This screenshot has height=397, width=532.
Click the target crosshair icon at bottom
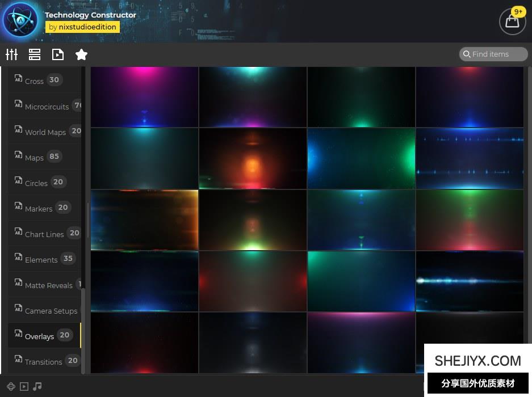(x=11, y=386)
